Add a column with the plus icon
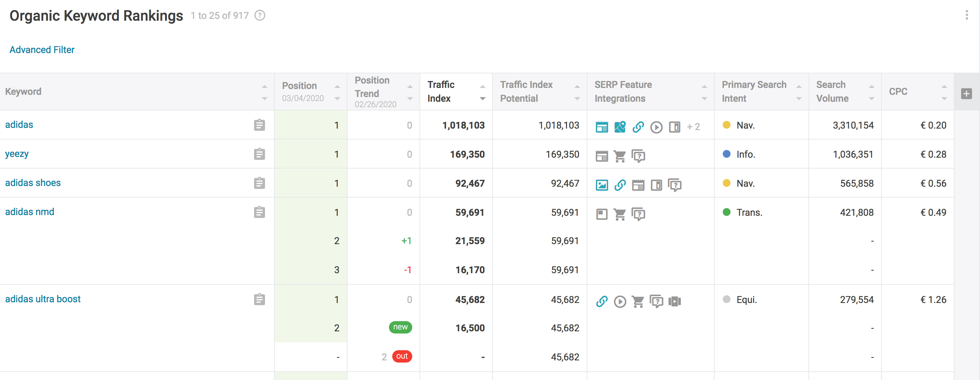This screenshot has height=380, width=980. click(966, 94)
